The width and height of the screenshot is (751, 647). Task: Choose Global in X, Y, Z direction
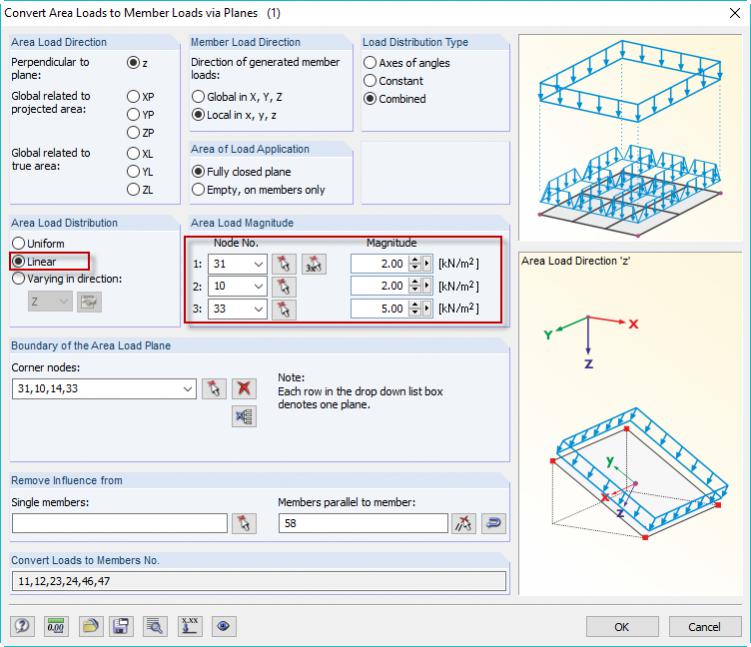(x=198, y=97)
